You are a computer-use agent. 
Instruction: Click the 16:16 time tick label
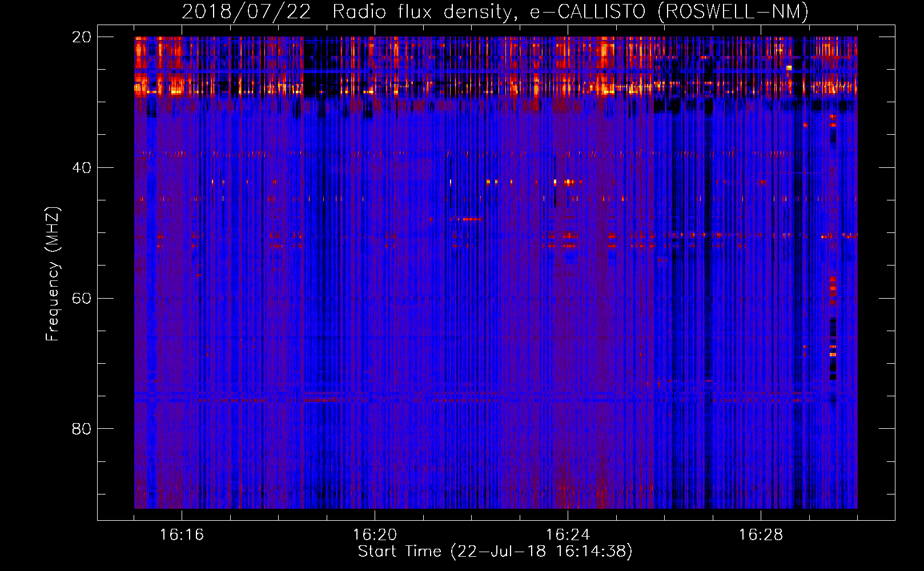coord(182,534)
